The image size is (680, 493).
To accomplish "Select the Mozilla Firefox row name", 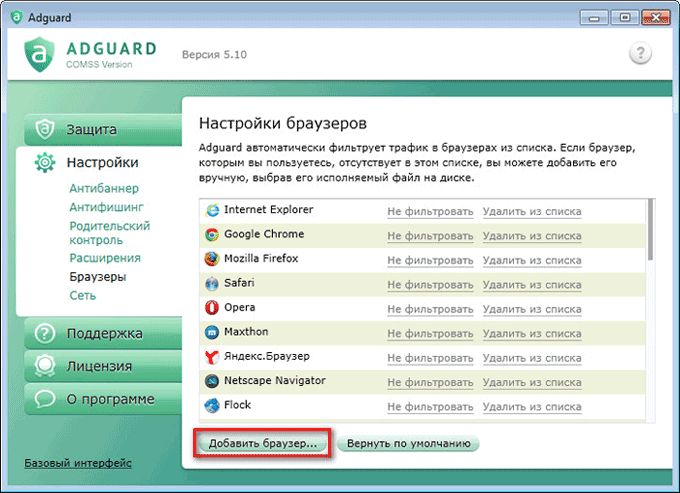I will 261,258.
